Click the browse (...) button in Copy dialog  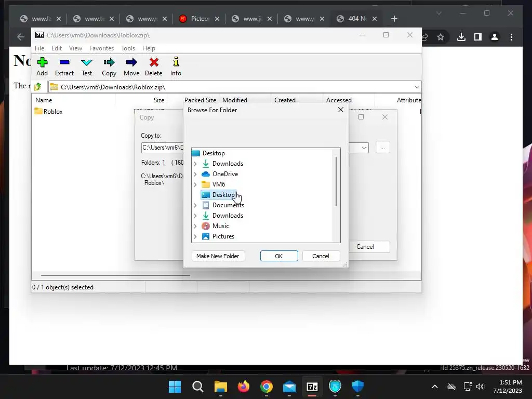point(383,148)
